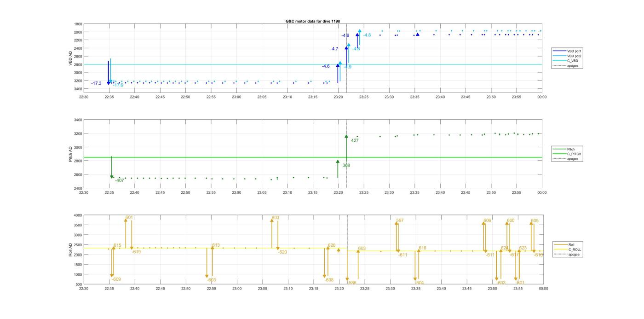Click the '2200' tick on the VBD axis
644x319 pixels.
78,40
